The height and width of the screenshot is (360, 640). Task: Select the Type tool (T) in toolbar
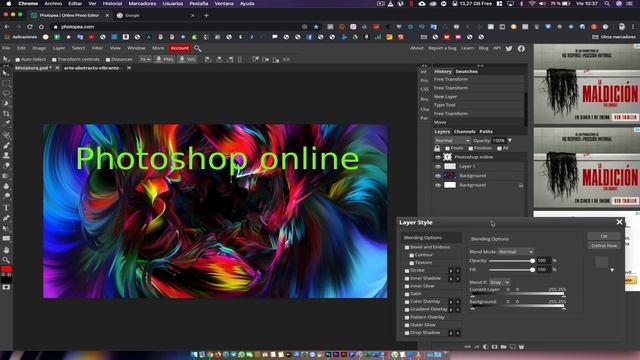(6, 208)
